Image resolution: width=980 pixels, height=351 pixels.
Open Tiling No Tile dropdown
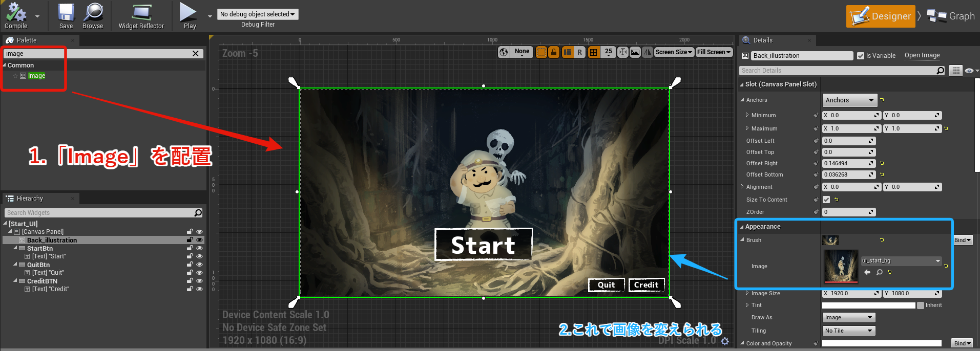[848, 331]
